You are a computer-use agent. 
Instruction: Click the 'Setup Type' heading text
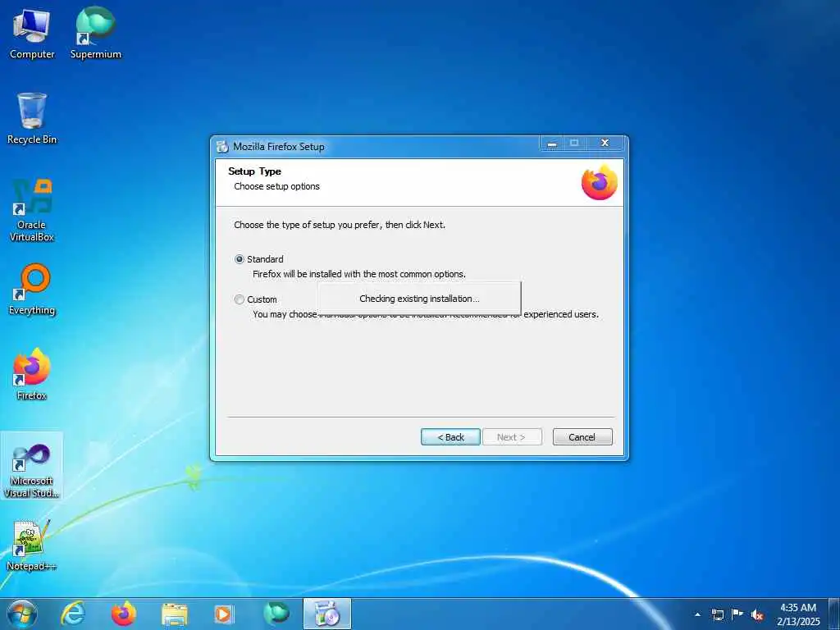[x=254, y=171]
